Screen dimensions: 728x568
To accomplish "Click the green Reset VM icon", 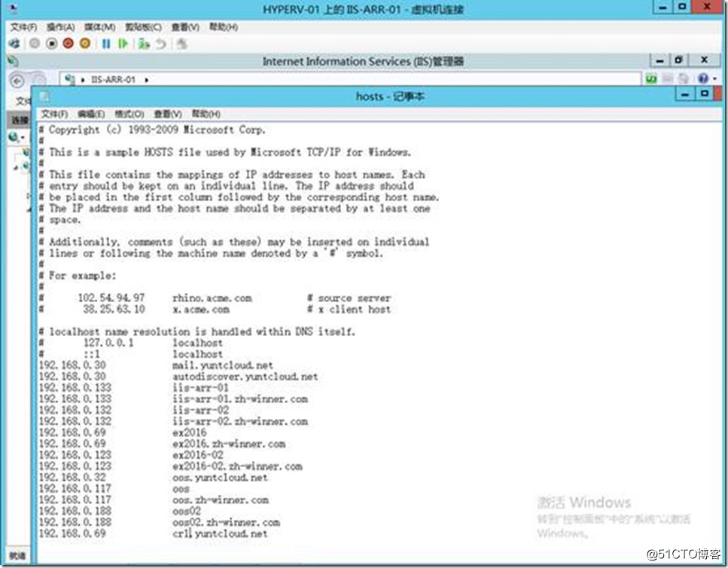I will 123,44.
